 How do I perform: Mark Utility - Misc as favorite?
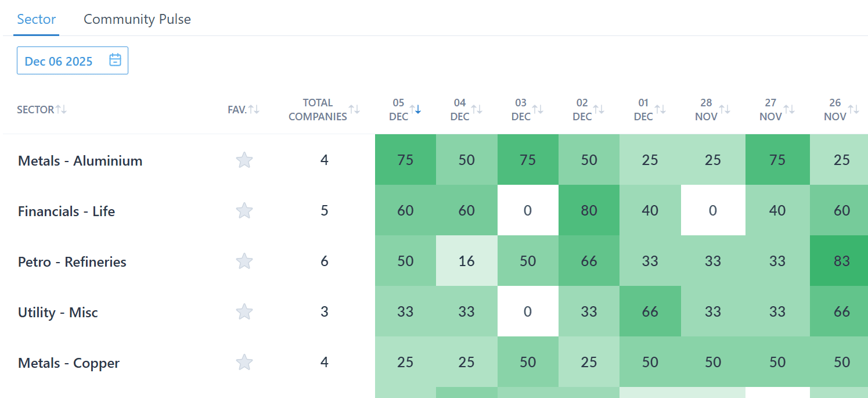[x=244, y=312]
